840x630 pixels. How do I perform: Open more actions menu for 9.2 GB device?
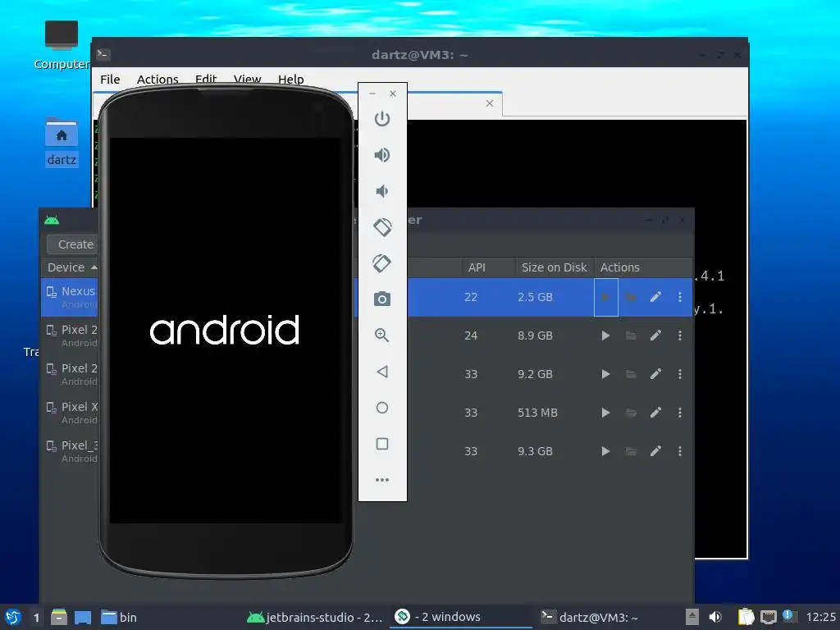[680, 374]
